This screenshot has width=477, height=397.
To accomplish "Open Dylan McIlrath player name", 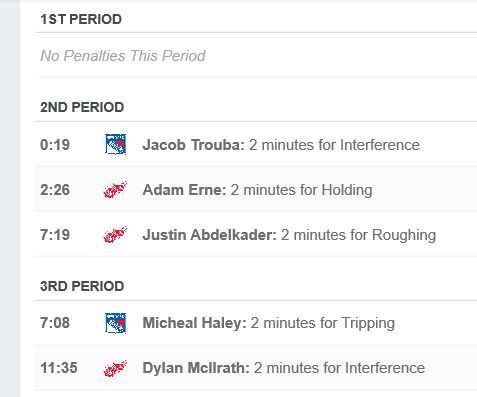I will coord(196,368).
